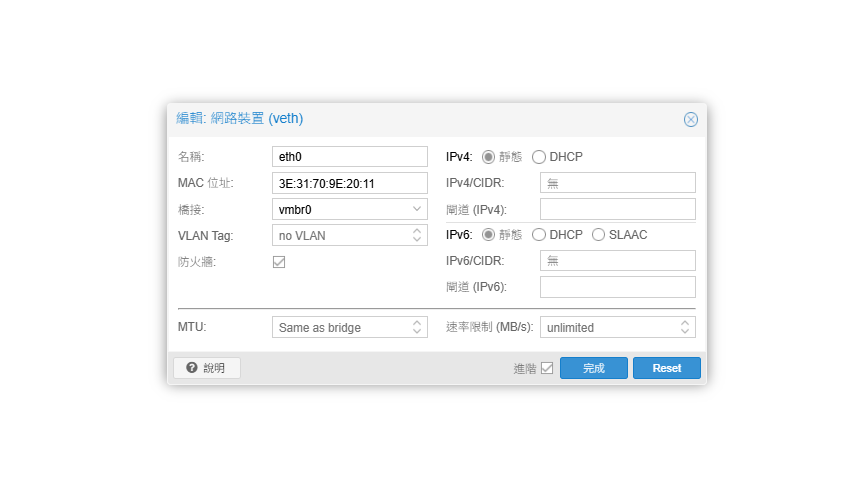
Task: Select DHCP for IPv6
Action: tap(539, 235)
